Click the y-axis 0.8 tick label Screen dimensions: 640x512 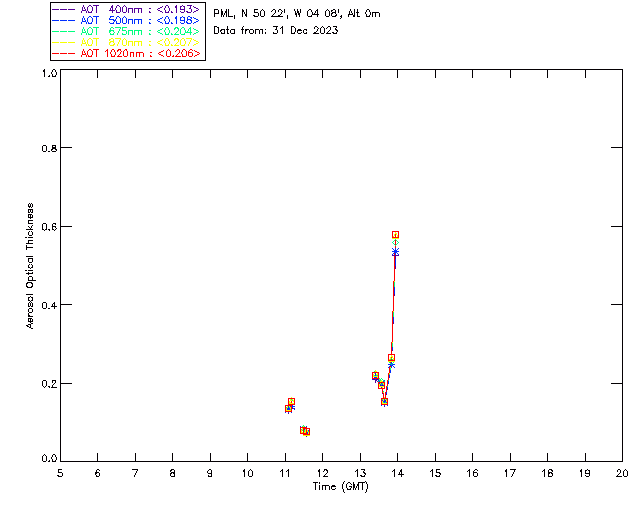pos(49,148)
